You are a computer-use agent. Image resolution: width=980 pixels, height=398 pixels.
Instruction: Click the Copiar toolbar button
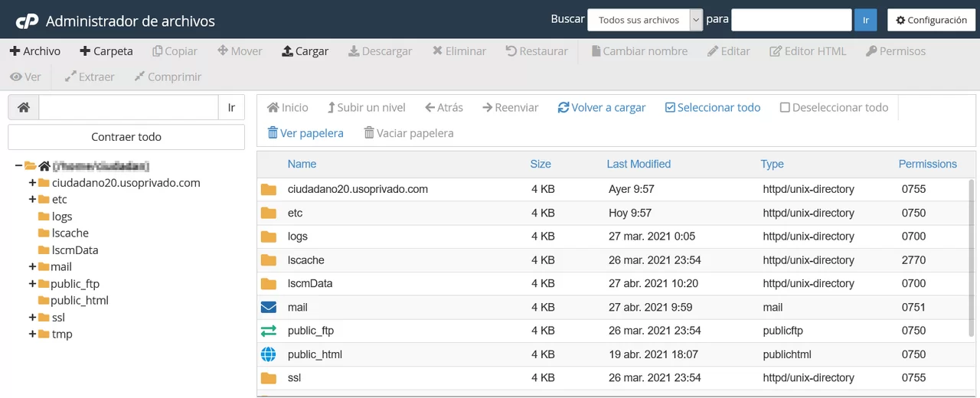click(175, 51)
